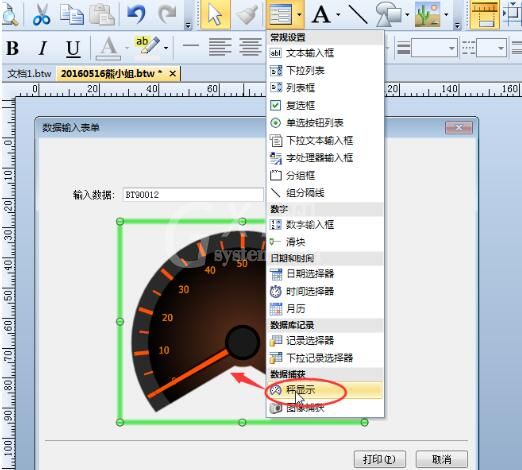522x470 pixels.
Task: Toggle Underline formatting
Action: 73,49
